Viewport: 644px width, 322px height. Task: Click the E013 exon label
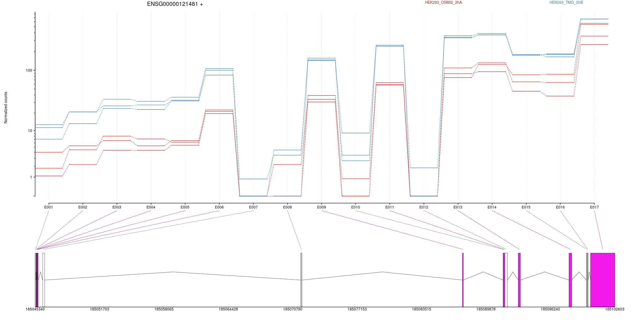point(458,207)
